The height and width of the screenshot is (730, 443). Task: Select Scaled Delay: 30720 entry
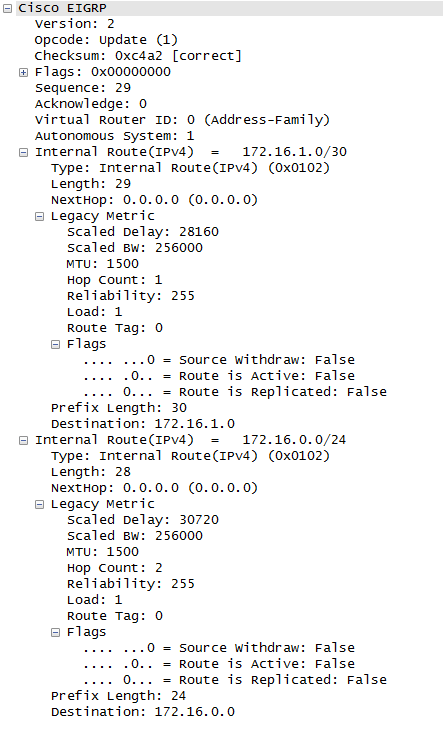143,520
